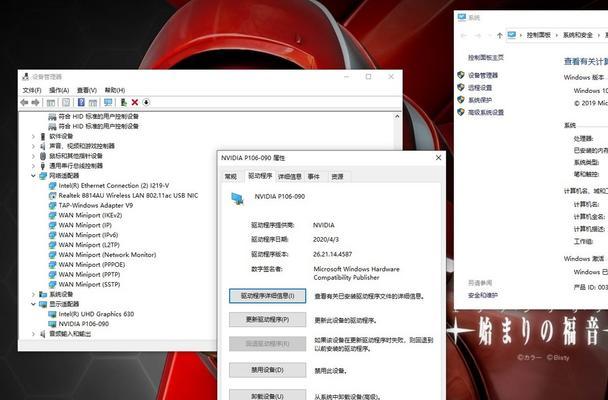Expand the 系统设备 category
This screenshot has height=400, width=608.
33,294
